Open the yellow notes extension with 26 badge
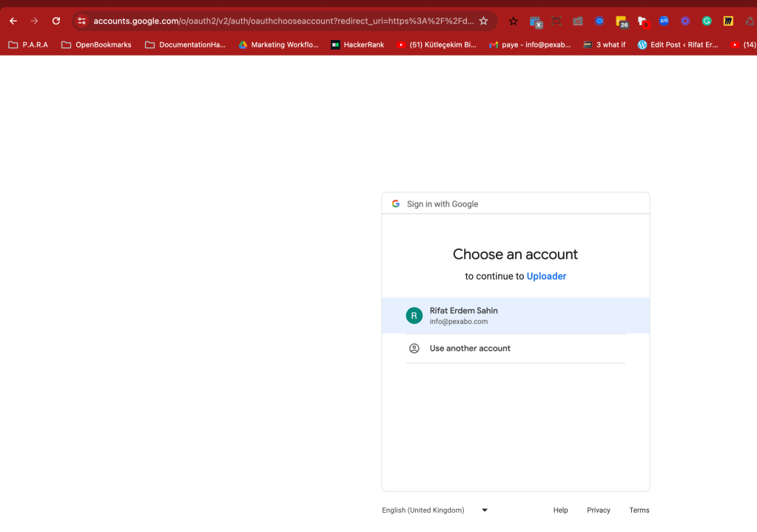 click(622, 21)
